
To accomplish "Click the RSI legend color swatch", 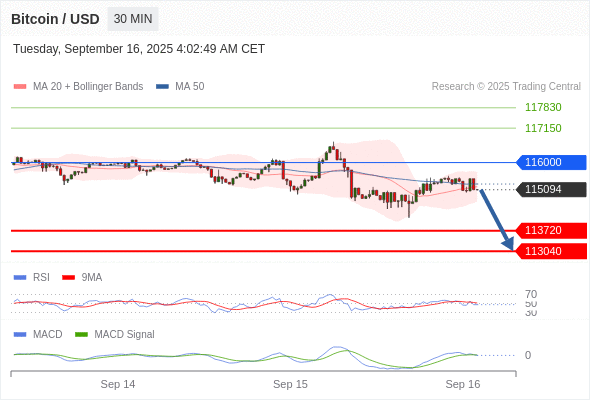I will pos(20,278).
